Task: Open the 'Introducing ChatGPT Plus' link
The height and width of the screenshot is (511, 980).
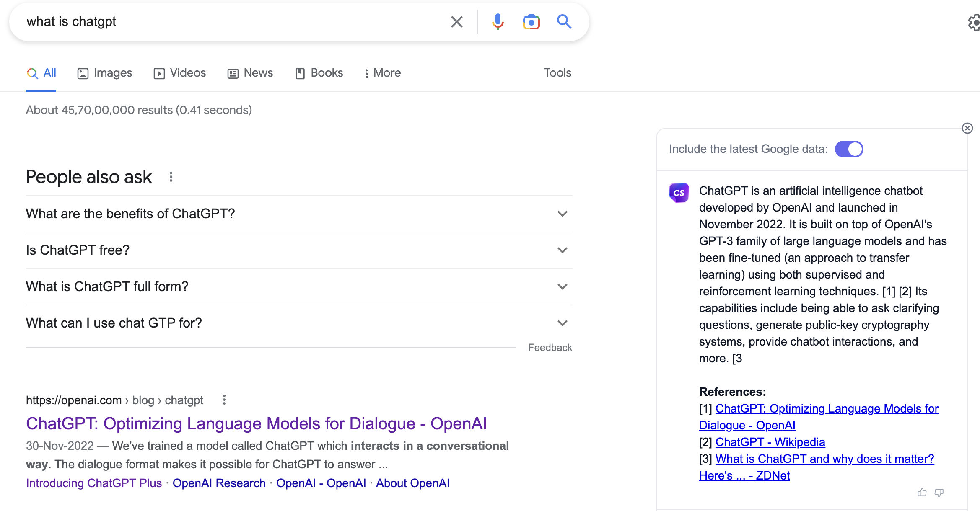Action: [93, 483]
